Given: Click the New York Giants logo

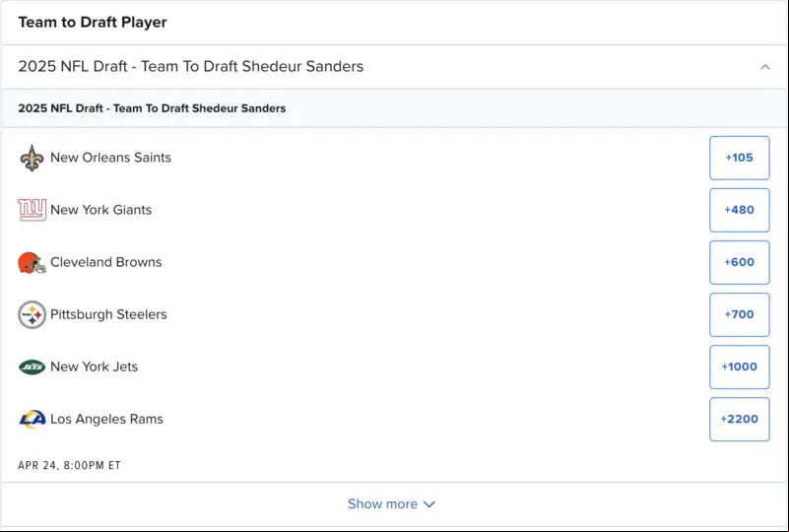Looking at the screenshot, I should pyautogui.click(x=33, y=210).
